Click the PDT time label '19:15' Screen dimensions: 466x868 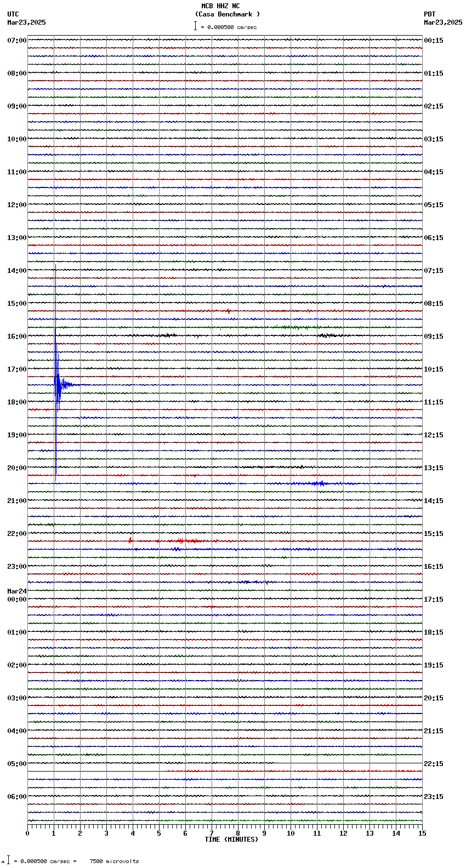pyautogui.click(x=434, y=665)
